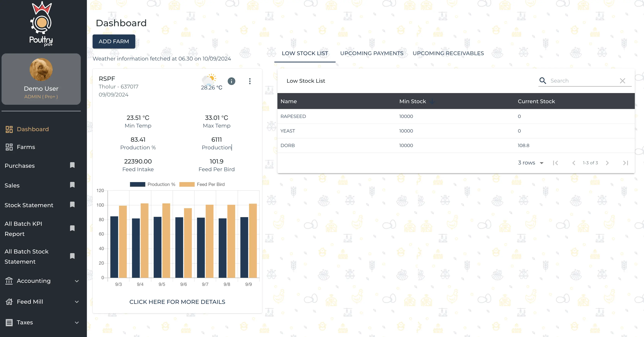Image resolution: width=644 pixels, height=337 pixels.
Task: Toggle Min Stock sort order arrow
Action: pyautogui.click(x=432, y=101)
